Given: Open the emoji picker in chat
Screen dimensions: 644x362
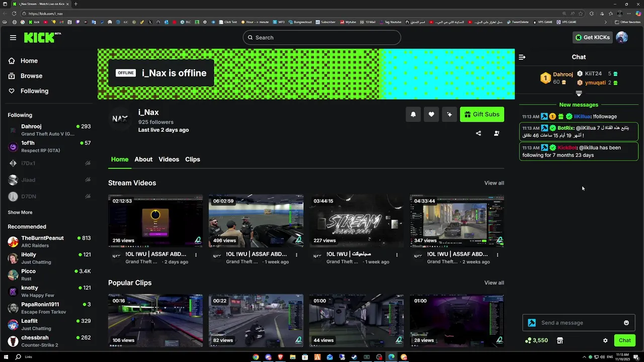Looking at the screenshot, I should click(626, 323).
